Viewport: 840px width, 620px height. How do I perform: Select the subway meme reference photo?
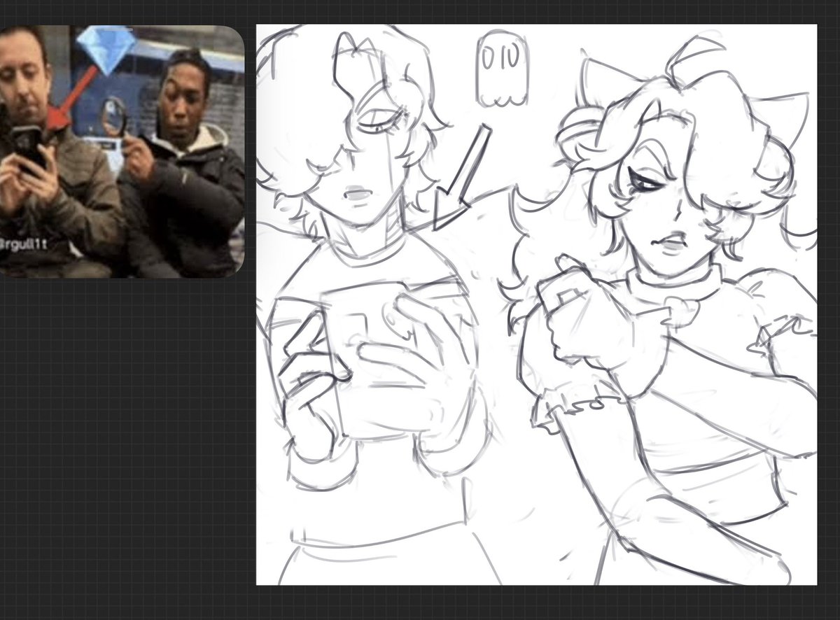122,151
